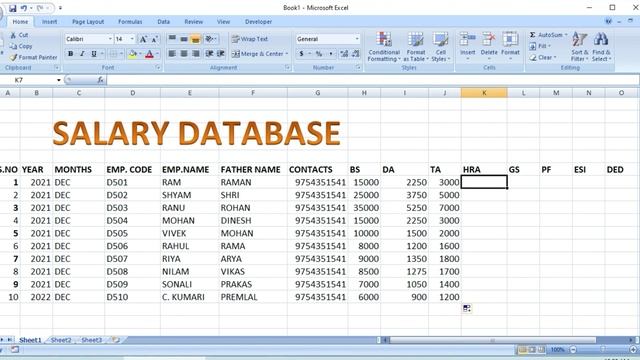
Task: Toggle underline formatting
Action: tap(94, 54)
